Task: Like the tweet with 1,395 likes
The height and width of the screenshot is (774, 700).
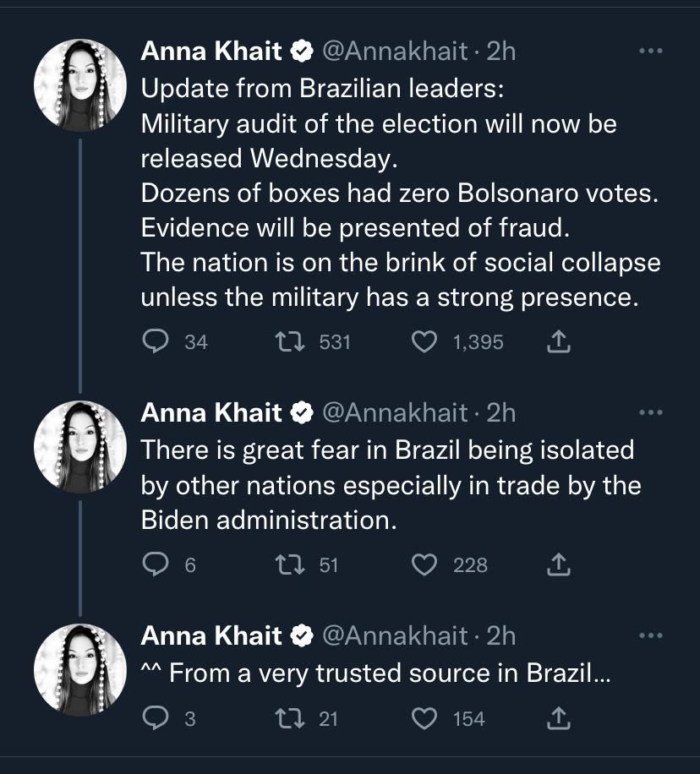Action: (x=423, y=341)
